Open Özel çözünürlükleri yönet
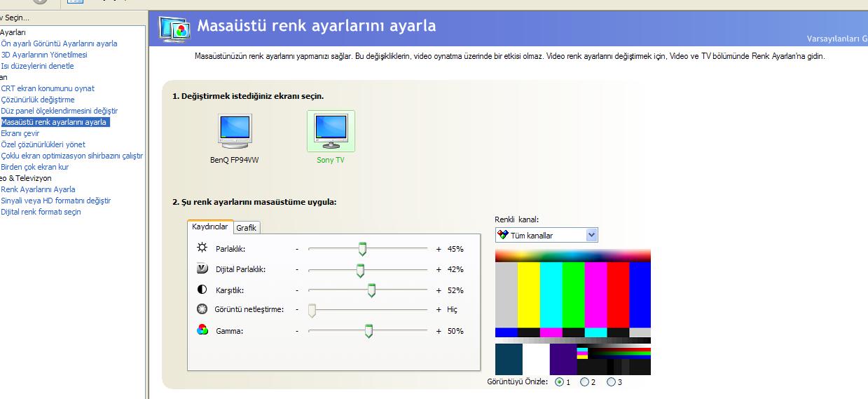This screenshot has height=399, width=868. [43, 144]
